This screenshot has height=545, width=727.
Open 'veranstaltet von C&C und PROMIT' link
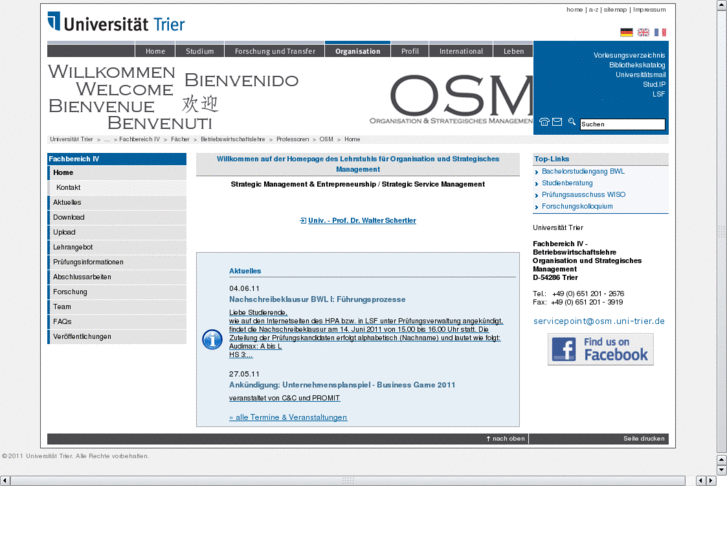pyautogui.click(x=284, y=398)
